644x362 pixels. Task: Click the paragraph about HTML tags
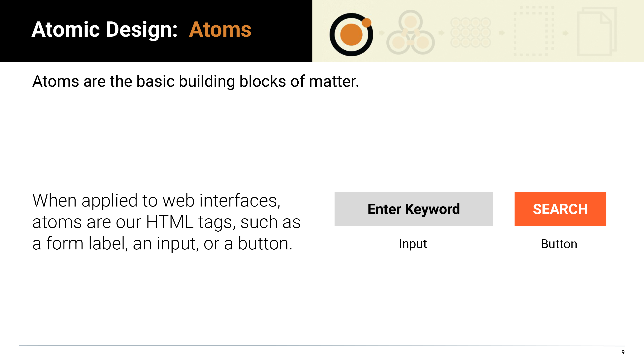click(x=166, y=222)
